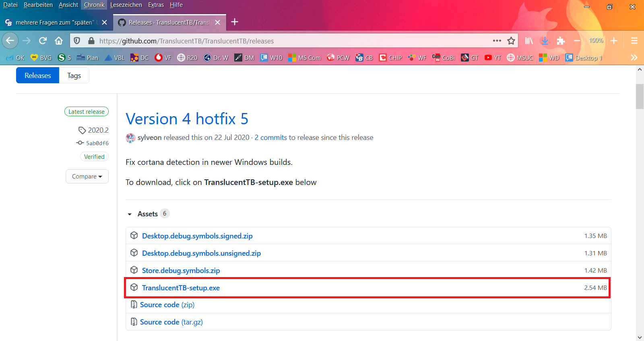Open the YT YouTube bookmark
644x341 pixels.
[x=493, y=58]
